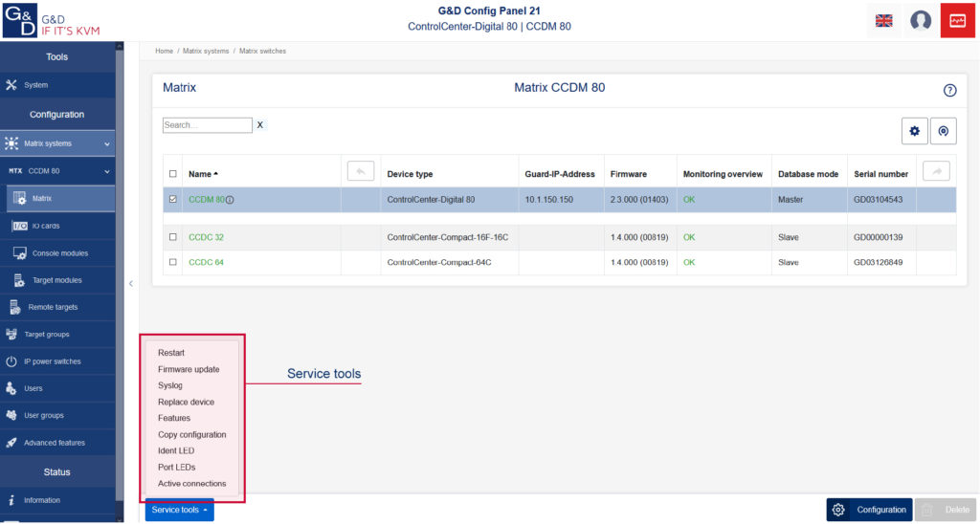Click the Delete button

point(946,510)
